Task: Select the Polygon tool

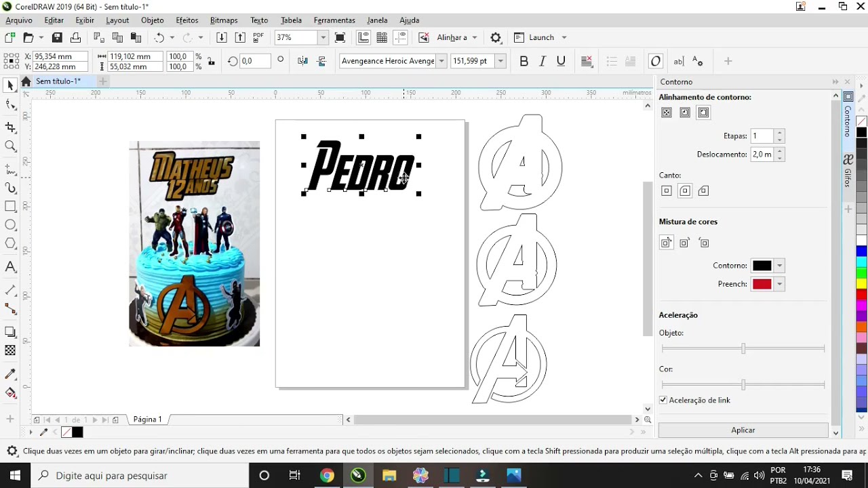Action: tap(10, 243)
